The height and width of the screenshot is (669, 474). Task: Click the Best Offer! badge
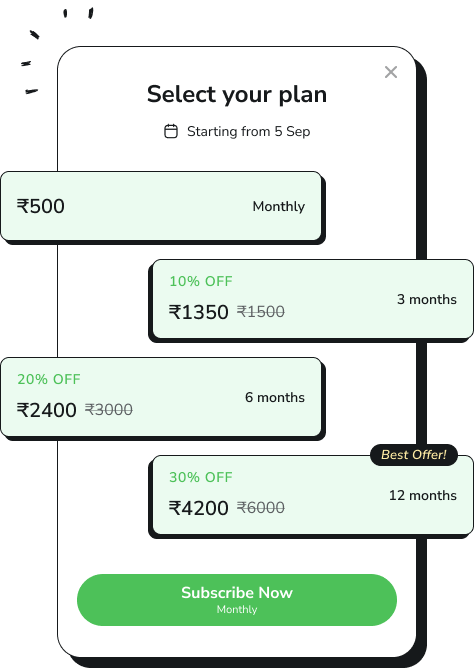(414, 455)
